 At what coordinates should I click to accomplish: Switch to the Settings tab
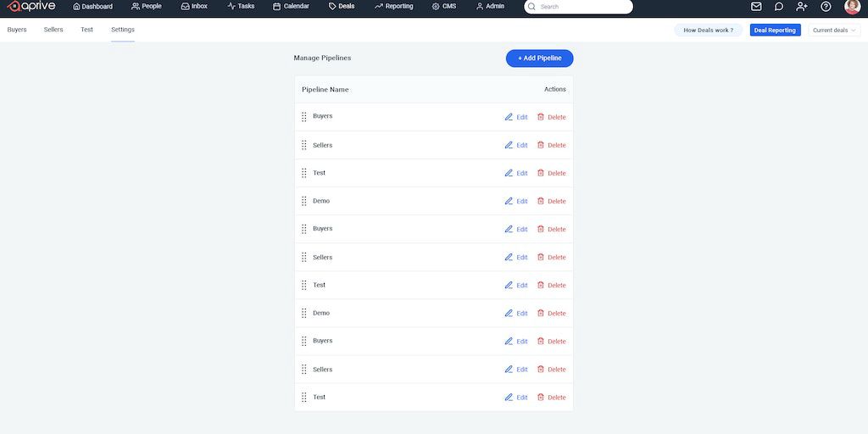pyautogui.click(x=123, y=30)
